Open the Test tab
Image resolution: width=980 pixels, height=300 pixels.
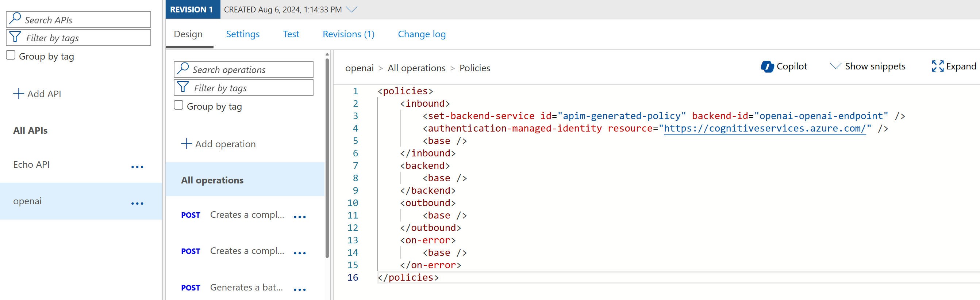click(x=291, y=34)
